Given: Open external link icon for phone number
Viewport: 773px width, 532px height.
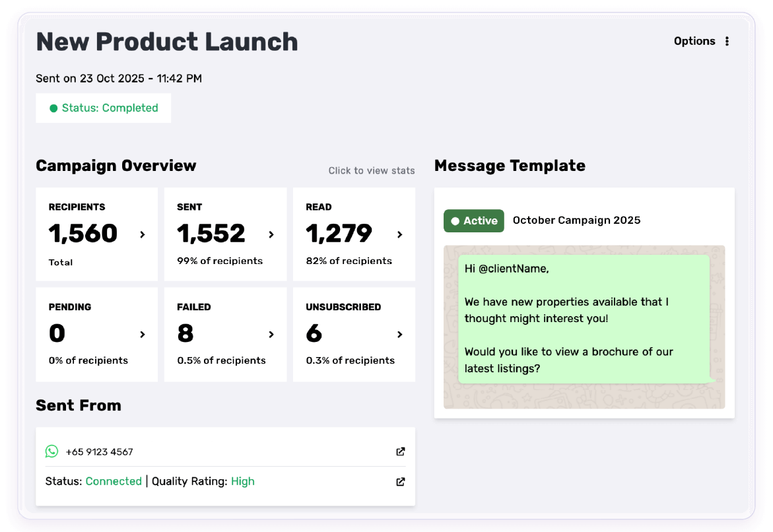Looking at the screenshot, I should (400, 451).
